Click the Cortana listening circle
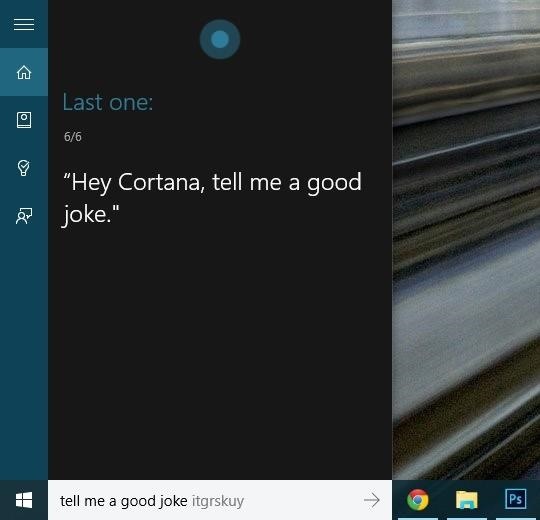Viewport: 540px width, 520px height. click(x=220, y=39)
